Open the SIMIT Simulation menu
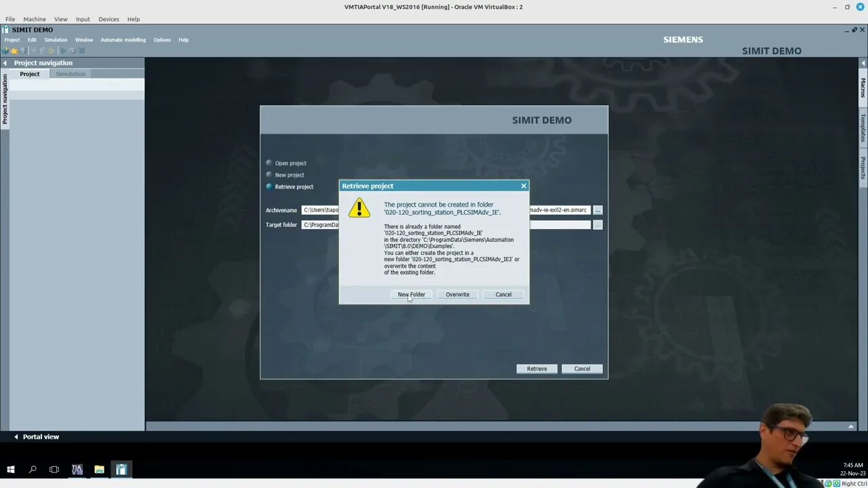The image size is (868, 488). pos(56,40)
